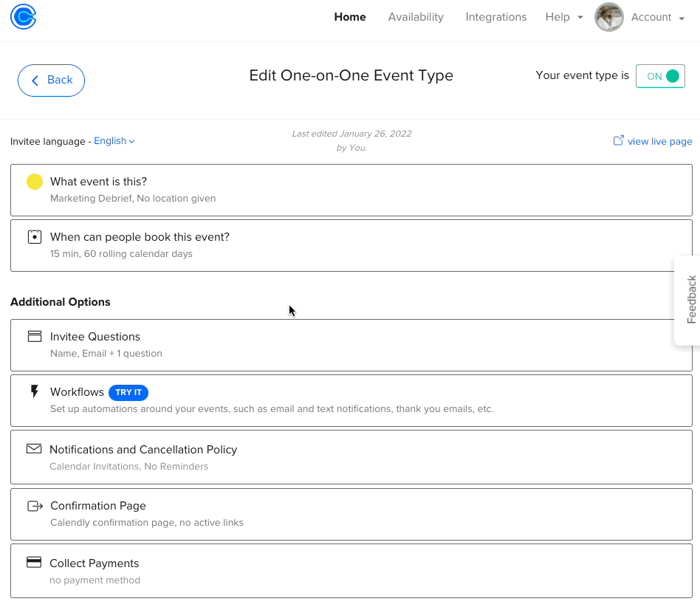The height and width of the screenshot is (607, 700).
Task: Click the Confirmation Page redirect icon
Action: click(34, 506)
